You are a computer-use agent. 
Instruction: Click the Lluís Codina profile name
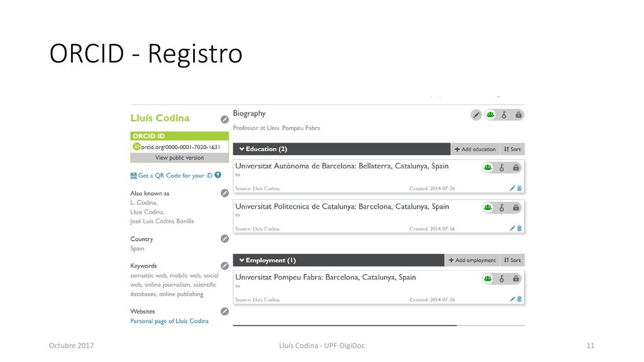tap(160, 118)
